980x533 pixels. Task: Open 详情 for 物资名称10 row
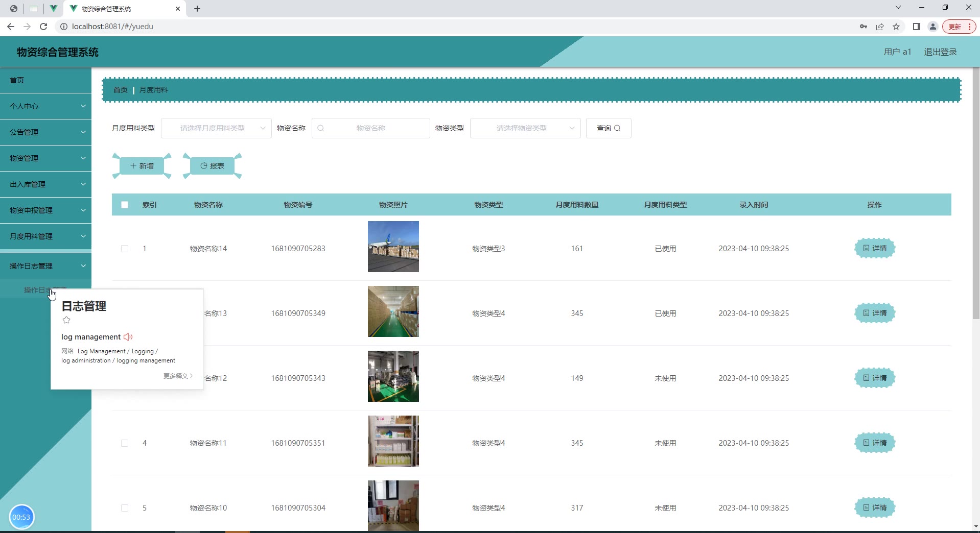coord(875,507)
